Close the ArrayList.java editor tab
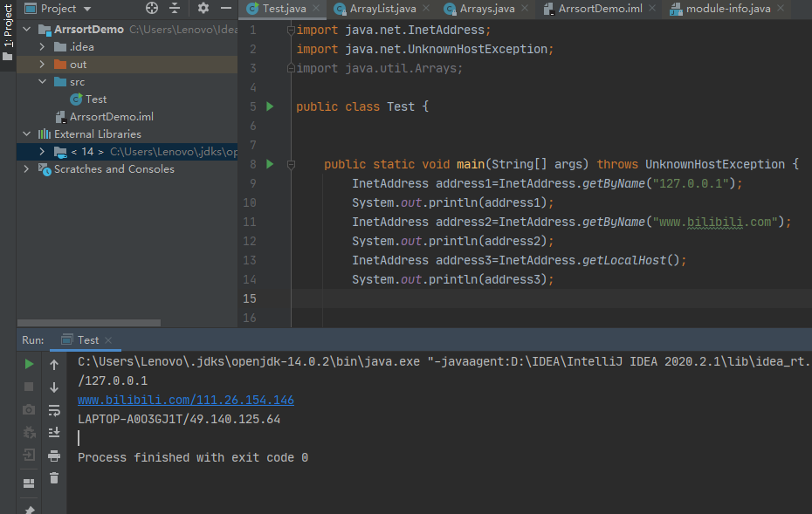812x514 pixels. (426, 8)
